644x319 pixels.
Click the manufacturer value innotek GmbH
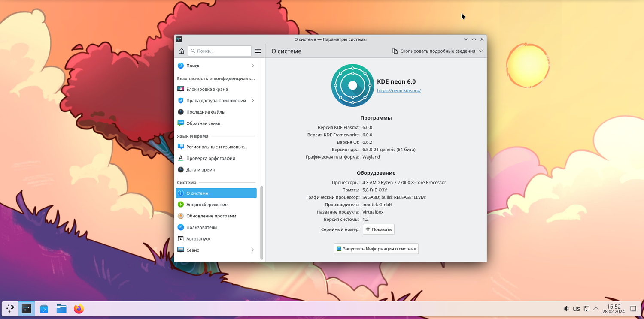point(377,205)
